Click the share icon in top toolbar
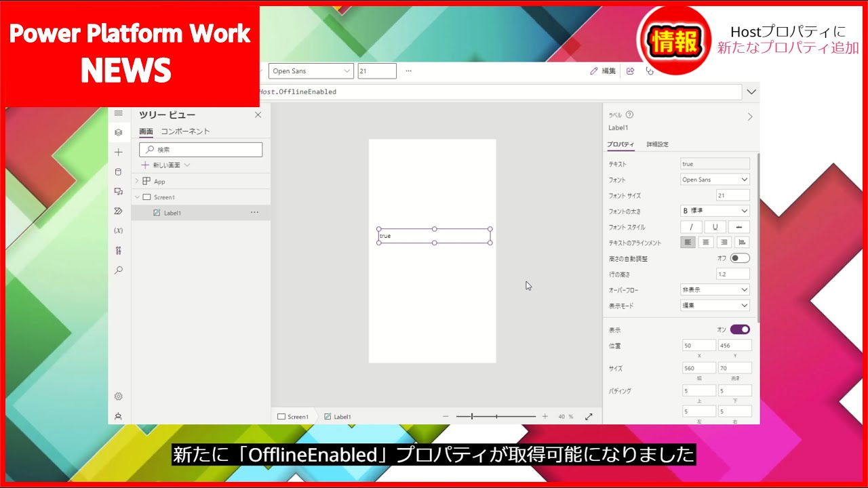The width and height of the screenshot is (868, 488). tap(630, 71)
